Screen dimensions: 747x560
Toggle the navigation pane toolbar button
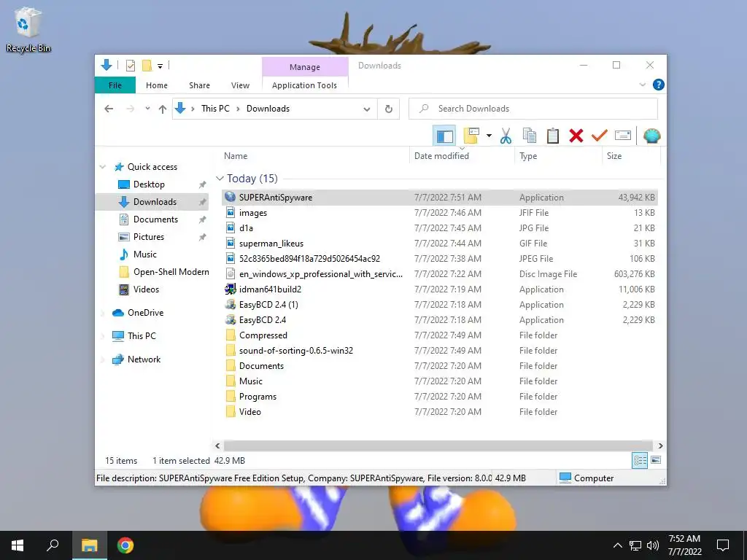point(444,136)
